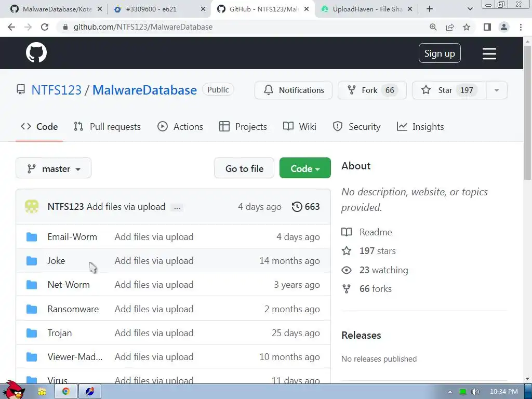Viewport: 532px width, 399px height.
Task: Close the UploadHaven tab
Action: (410, 9)
